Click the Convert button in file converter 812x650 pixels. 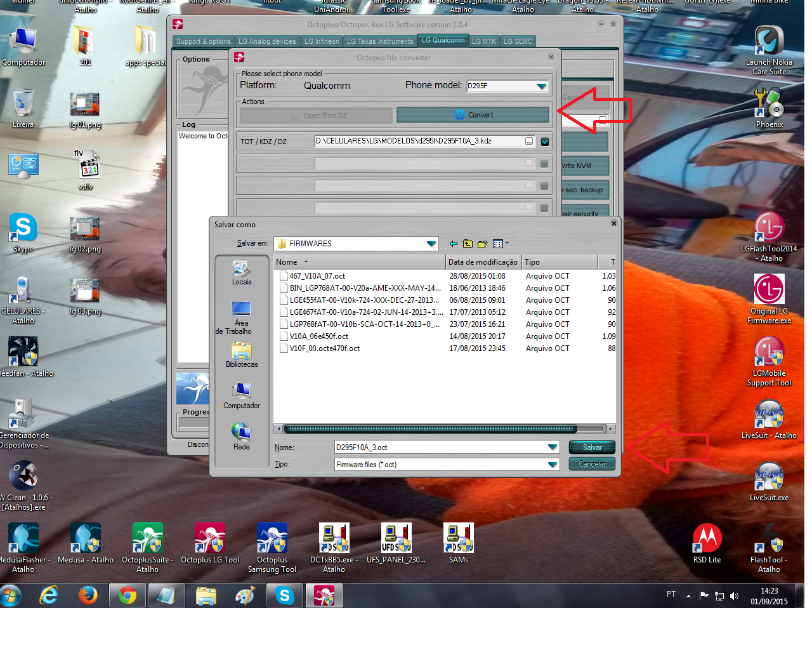click(x=473, y=115)
